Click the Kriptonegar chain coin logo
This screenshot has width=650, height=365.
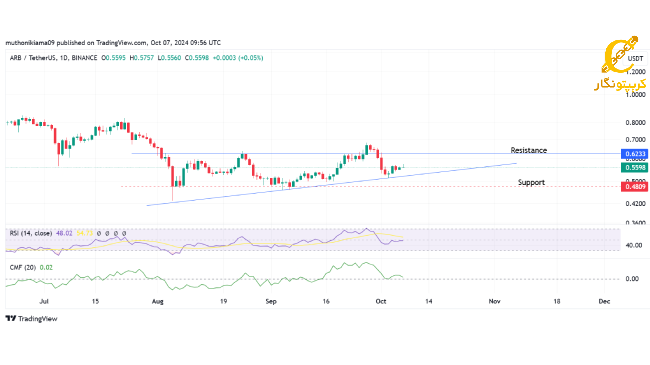(620, 56)
